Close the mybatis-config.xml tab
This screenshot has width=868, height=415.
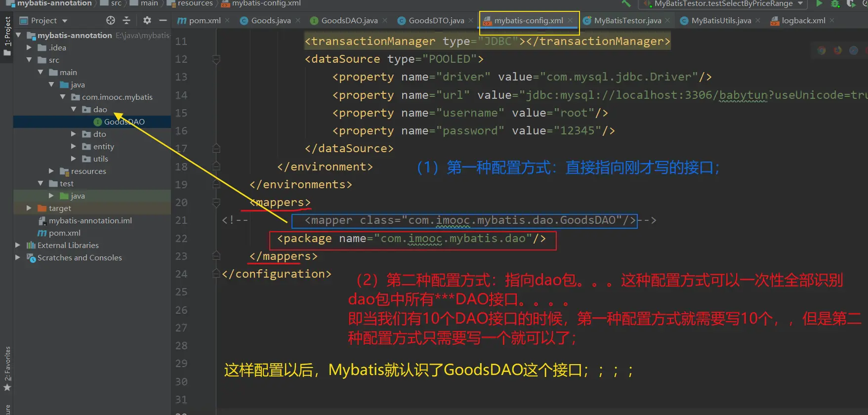pos(570,20)
